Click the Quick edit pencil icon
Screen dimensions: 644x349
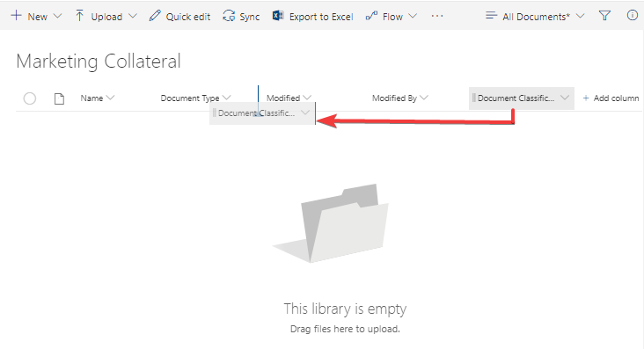[x=155, y=16]
